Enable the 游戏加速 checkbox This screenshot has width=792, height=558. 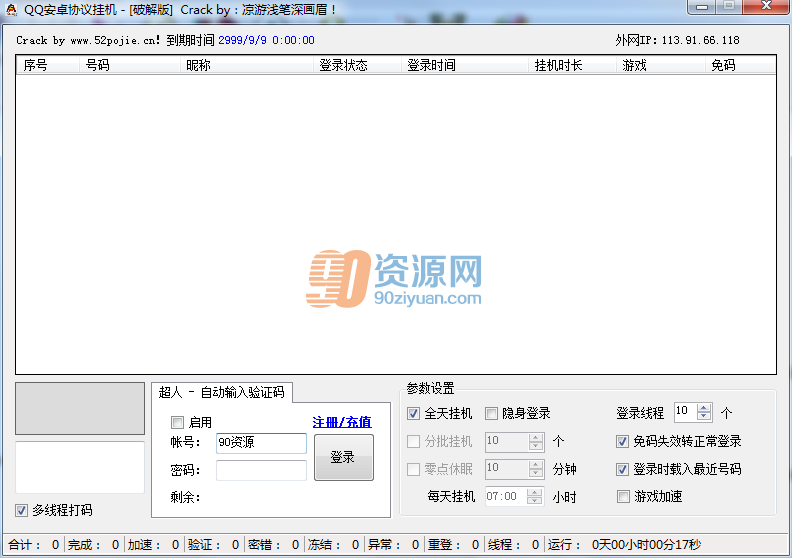[623, 496]
